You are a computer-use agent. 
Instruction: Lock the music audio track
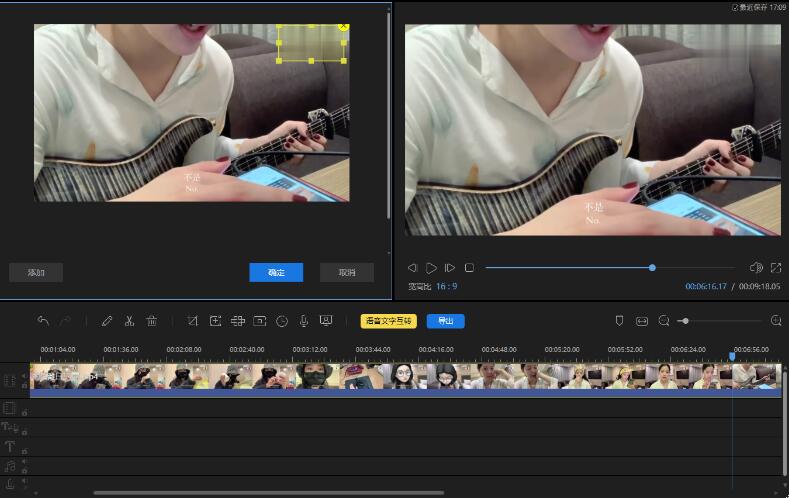24,470
